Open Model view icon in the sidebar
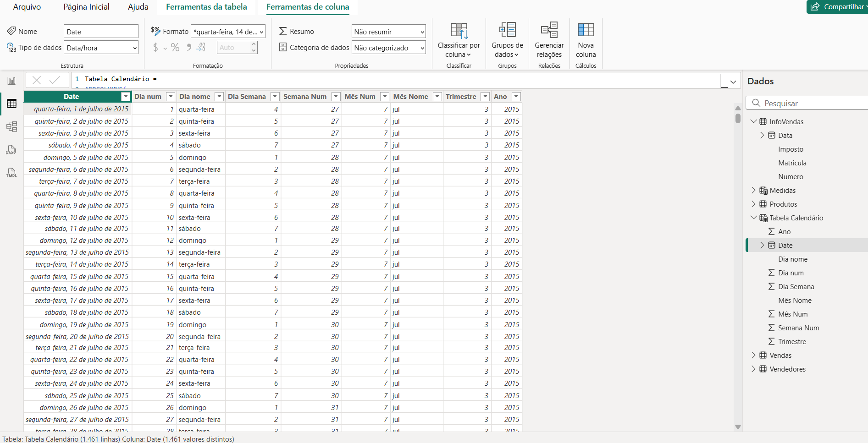Screen dimensions: 868x443 coord(11,126)
